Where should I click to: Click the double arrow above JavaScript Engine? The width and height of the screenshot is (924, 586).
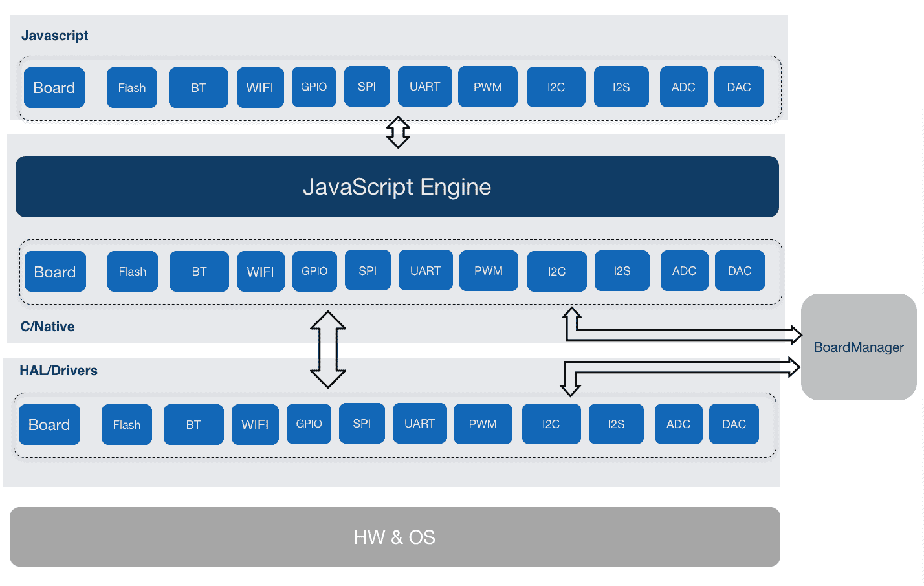coord(398,132)
